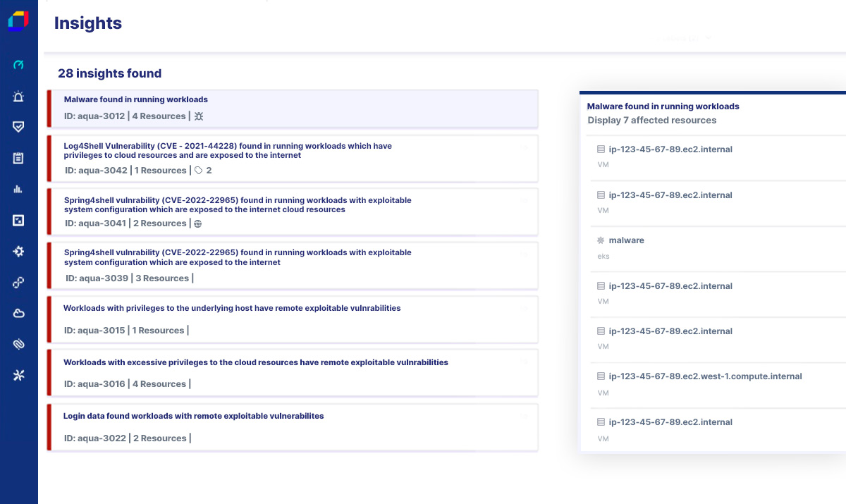
Task: Select the shield checkmark icon in sidebar
Action: [x=19, y=127]
